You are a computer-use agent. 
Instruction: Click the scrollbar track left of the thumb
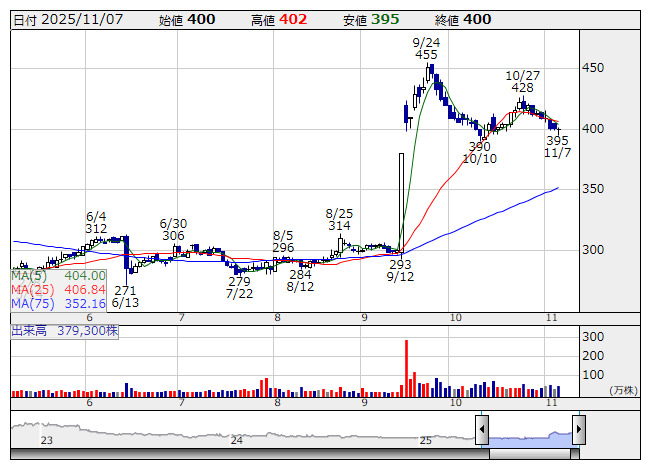(250, 454)
